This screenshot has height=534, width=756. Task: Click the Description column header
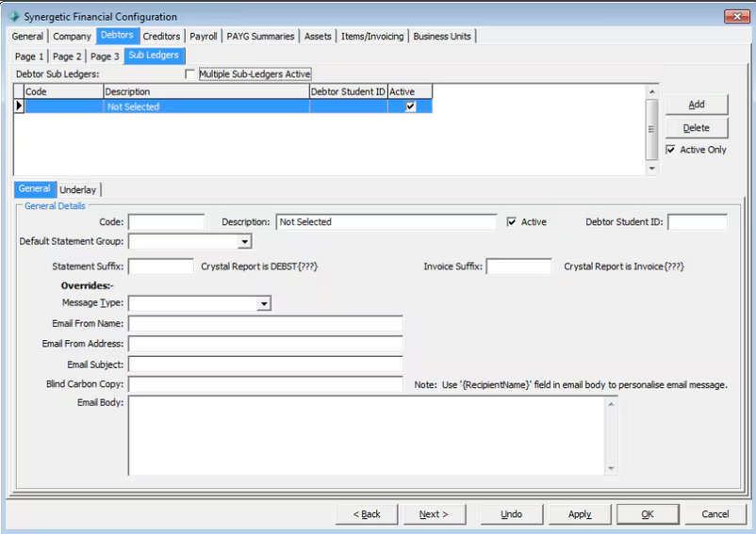[x=206, y=91]
